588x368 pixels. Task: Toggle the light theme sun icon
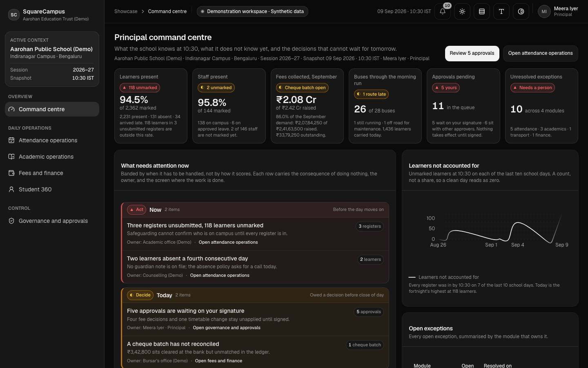(x=462, y=11)
